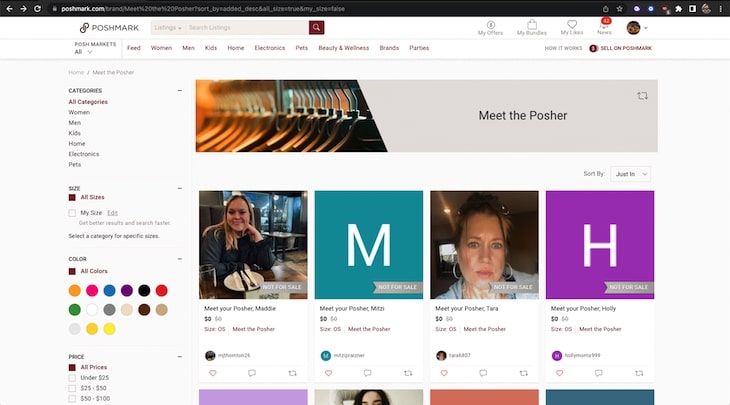Comment on Holly's listing

[x=598, y=373]
